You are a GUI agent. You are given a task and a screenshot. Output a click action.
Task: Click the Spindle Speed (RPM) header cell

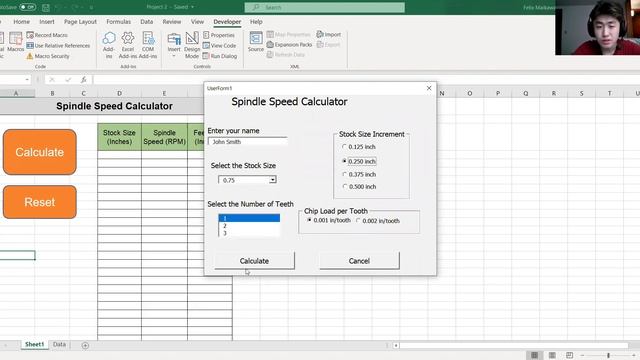point(164,137)
